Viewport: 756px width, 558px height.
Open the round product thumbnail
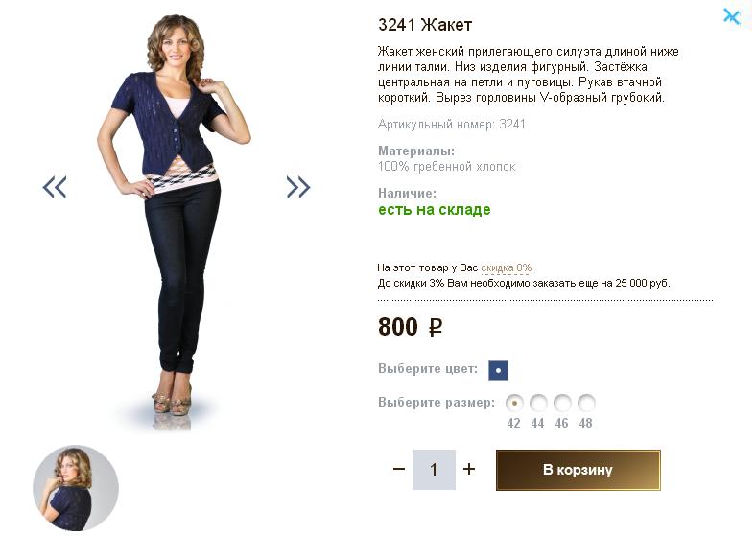pos(76,488)
